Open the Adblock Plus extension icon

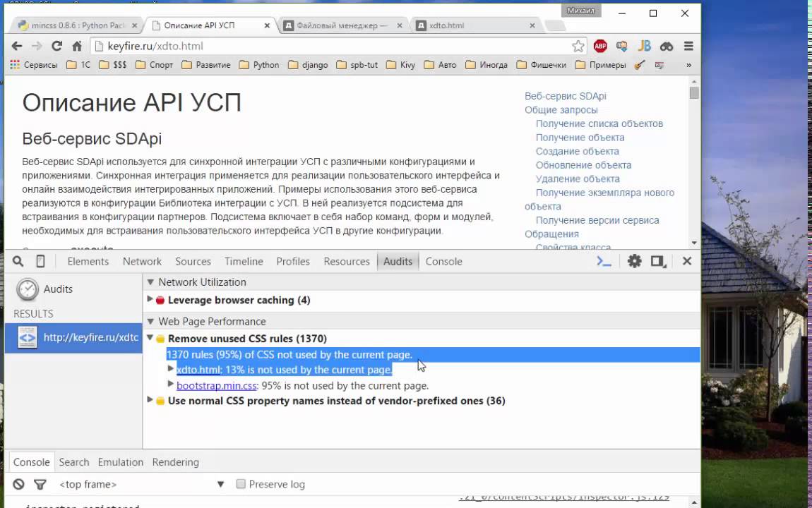[600, 46]
